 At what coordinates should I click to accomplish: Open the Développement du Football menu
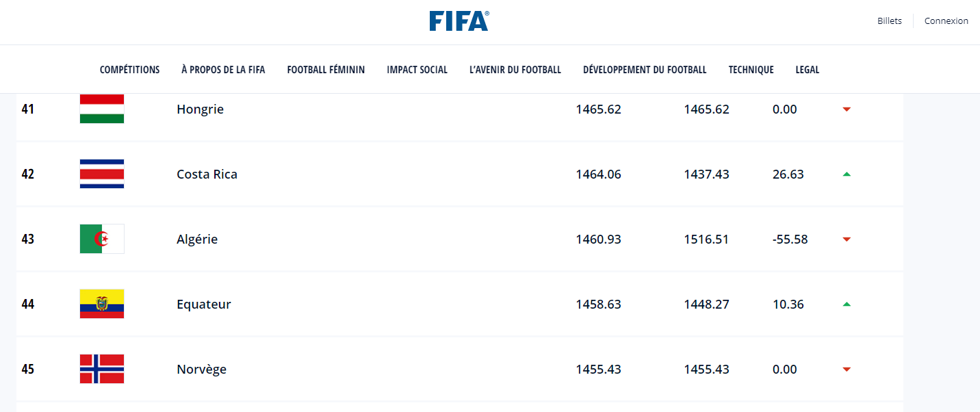[645, 70]
